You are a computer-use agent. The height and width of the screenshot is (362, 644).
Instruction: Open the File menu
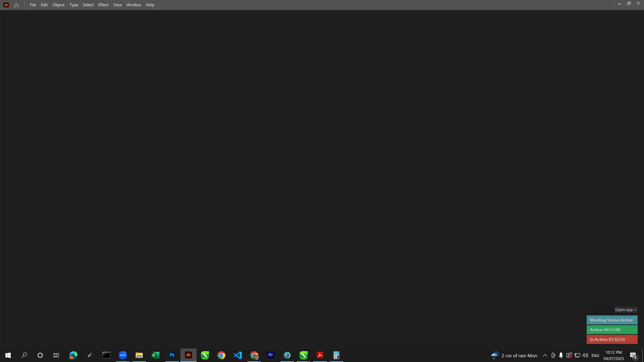(x=33, y=5)
